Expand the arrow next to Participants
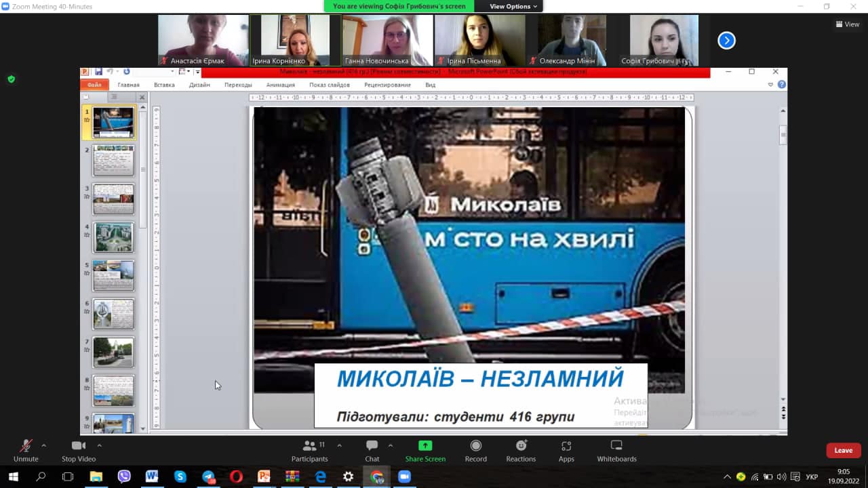Screen dimensions: 868x488 339,445
